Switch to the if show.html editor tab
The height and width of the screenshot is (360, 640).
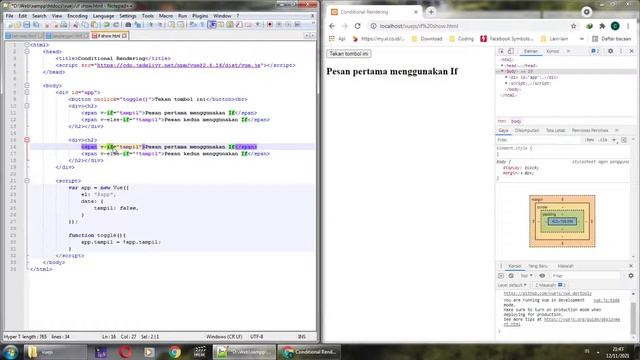pyautogui.click(x=109, y=36)
